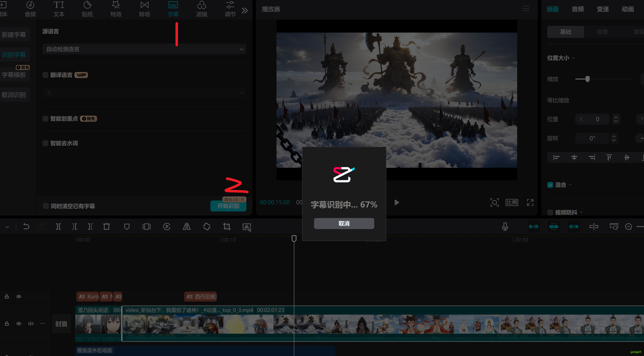
Task: Enable the 视频防抖 stabilization checkbox
Action: click(x=550, y=212)
